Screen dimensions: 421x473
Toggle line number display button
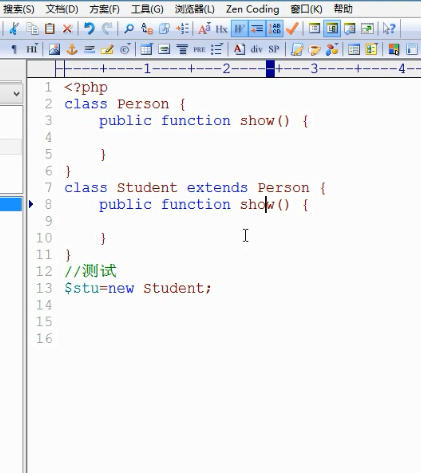tap(275, 29)
